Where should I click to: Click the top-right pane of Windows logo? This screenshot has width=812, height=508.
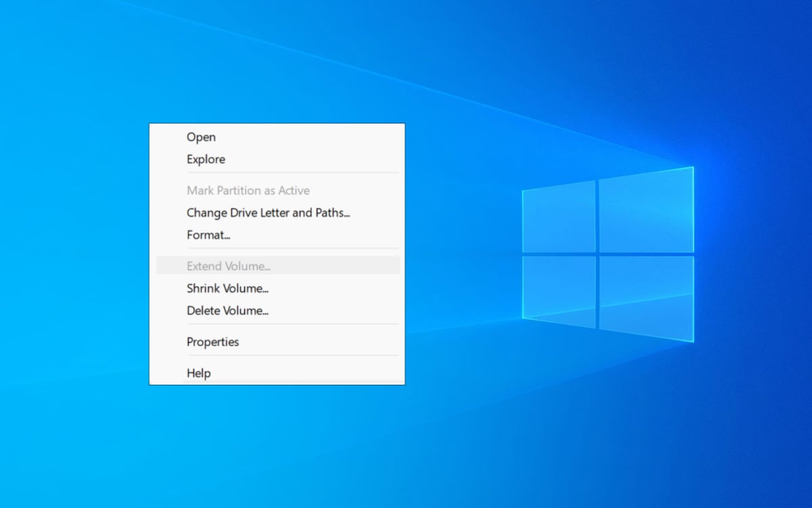(646, 211)
